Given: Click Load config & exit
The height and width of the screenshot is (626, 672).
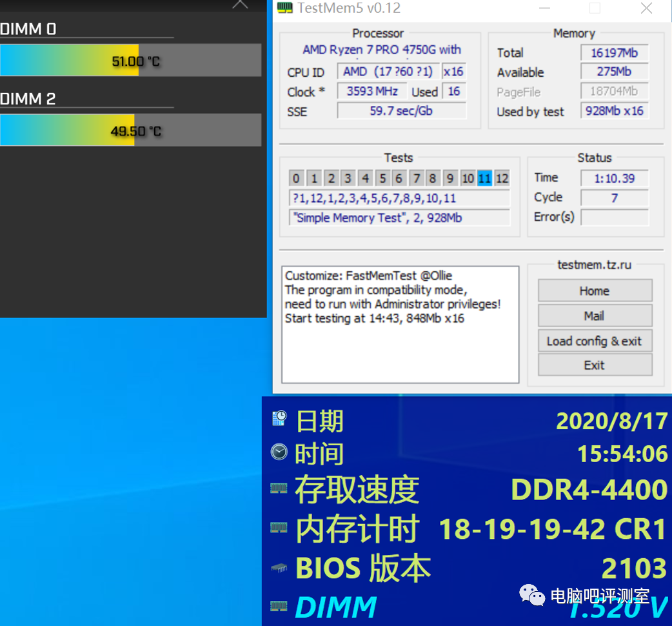Looking at the screenshot, I should pyautogui.click(x=595, y=340).
